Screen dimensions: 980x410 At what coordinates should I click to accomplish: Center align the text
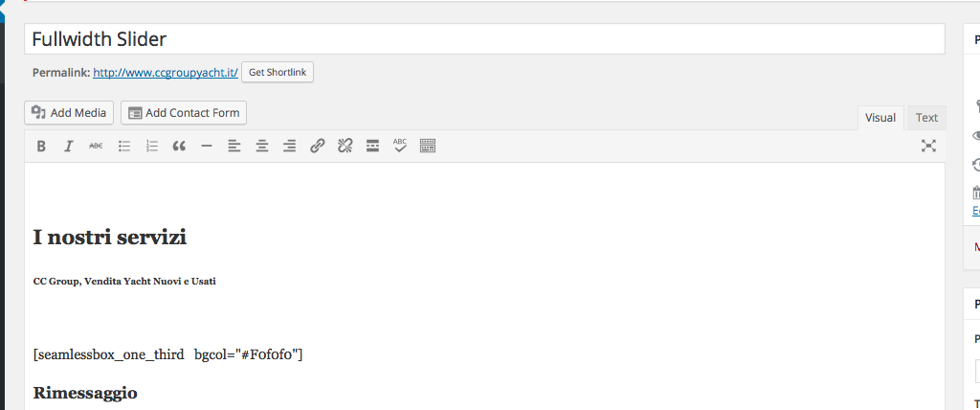tap(262, 147)
